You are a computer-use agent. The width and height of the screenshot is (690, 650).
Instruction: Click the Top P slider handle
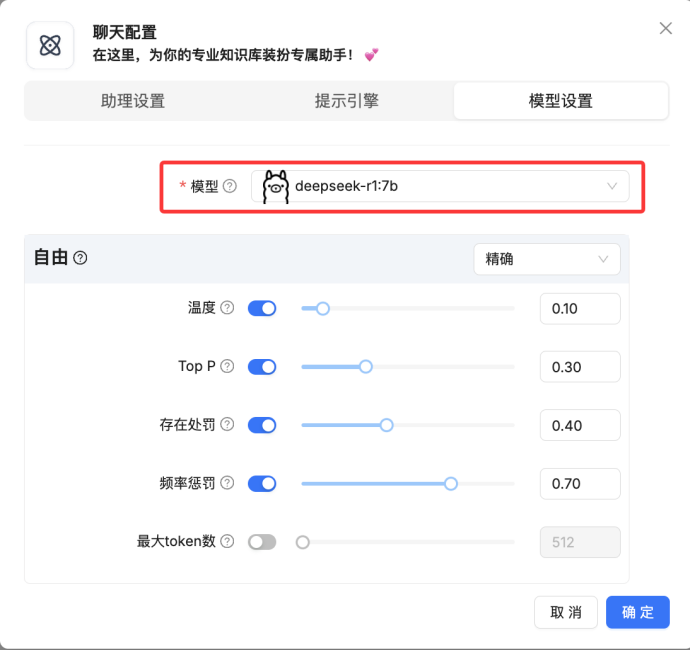click(366, 367)
